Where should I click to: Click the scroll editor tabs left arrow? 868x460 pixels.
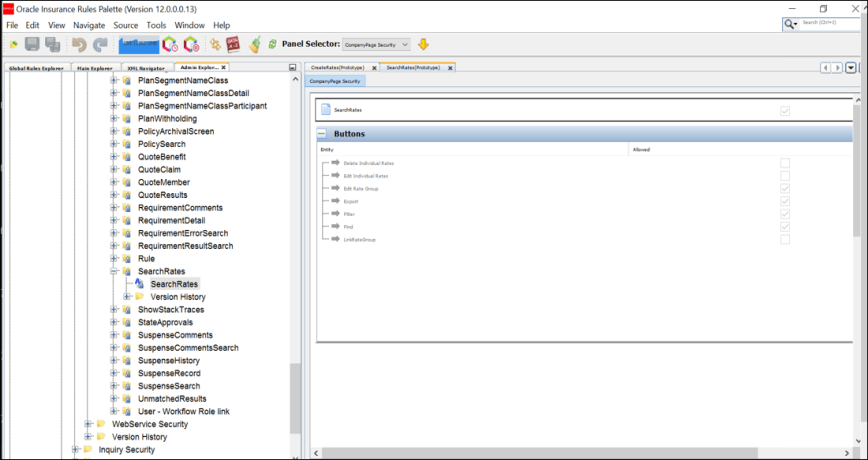point(825,68)
